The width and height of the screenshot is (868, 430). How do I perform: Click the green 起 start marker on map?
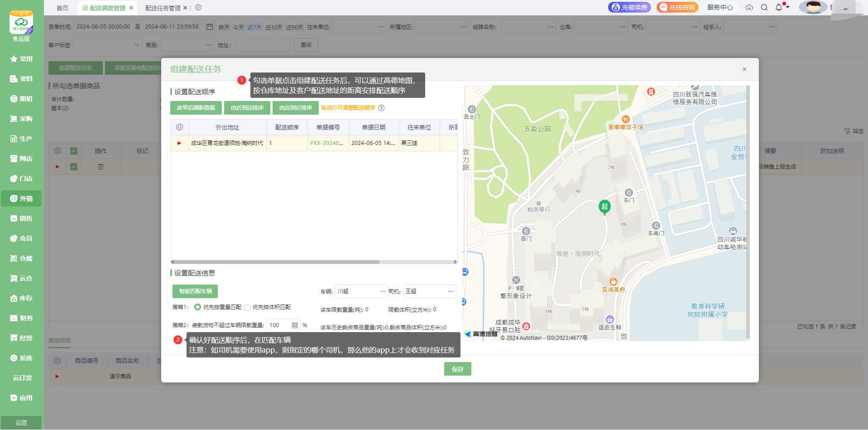(x=604, y=207)
